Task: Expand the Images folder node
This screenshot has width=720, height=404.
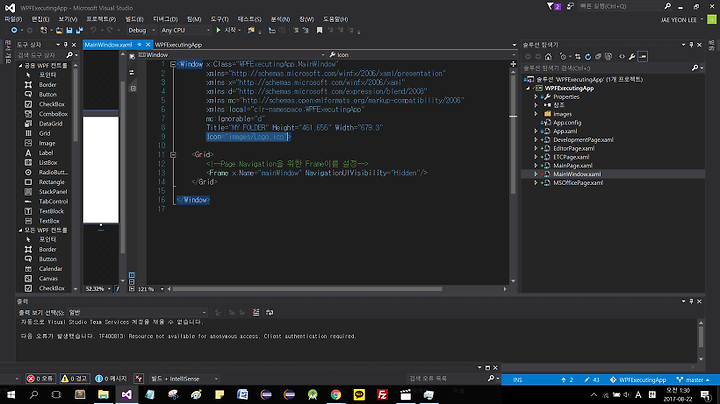Action: point(535,114)
